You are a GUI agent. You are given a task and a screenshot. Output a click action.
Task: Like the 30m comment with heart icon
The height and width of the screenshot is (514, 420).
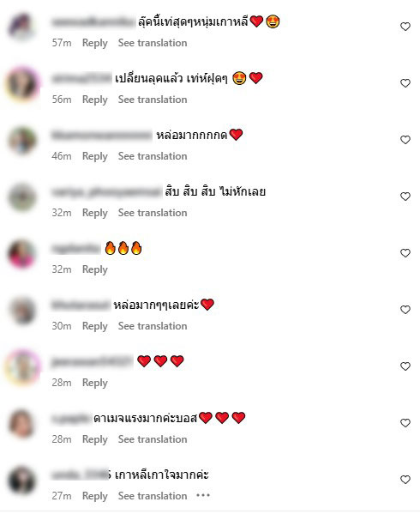[405, 310]
